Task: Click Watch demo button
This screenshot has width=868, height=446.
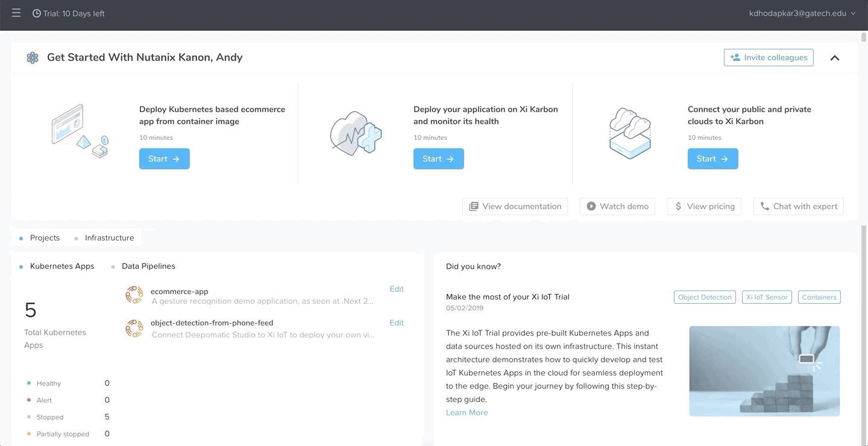Action: pyautogui.click(x=618, y=206)
